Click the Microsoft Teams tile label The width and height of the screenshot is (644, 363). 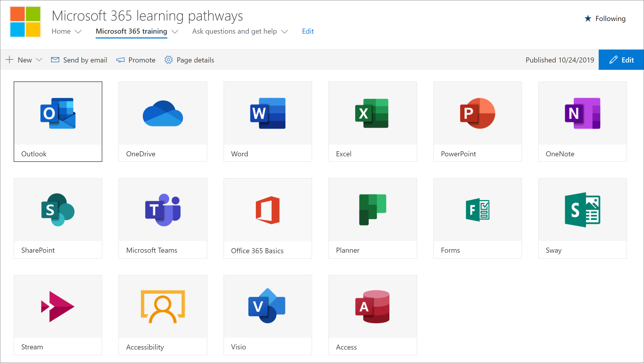pyautogui.click(x=152, y=250)
